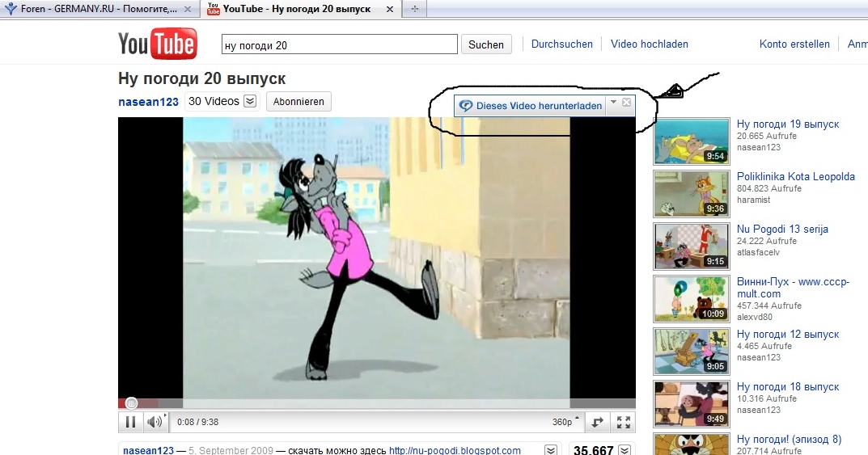868x455 pixels.
Task: Click uploader haramist name
Action: pos(753,200)
